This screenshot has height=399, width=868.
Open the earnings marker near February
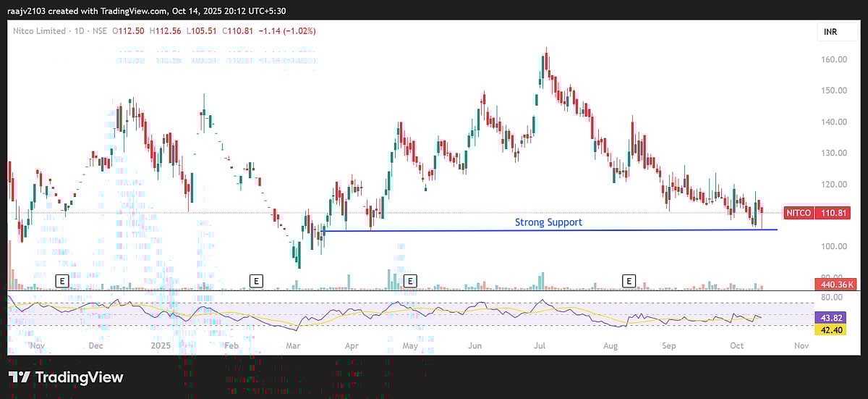pyautogui.click(x=255, y=280)
